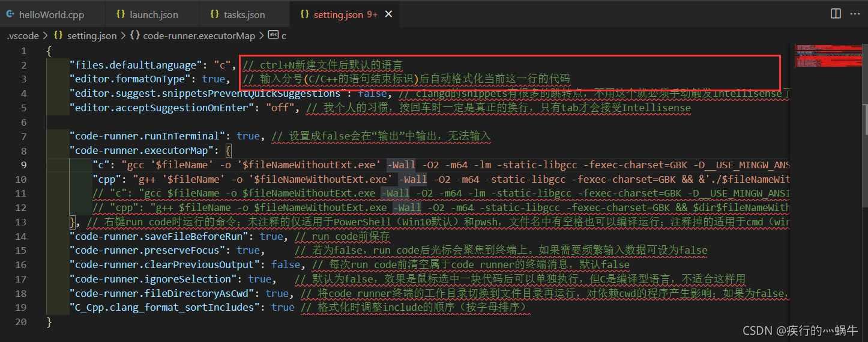Click the Split Editor Right icon
The height and width of the screenshot is (342, 868).
click(x=836, y=14)
